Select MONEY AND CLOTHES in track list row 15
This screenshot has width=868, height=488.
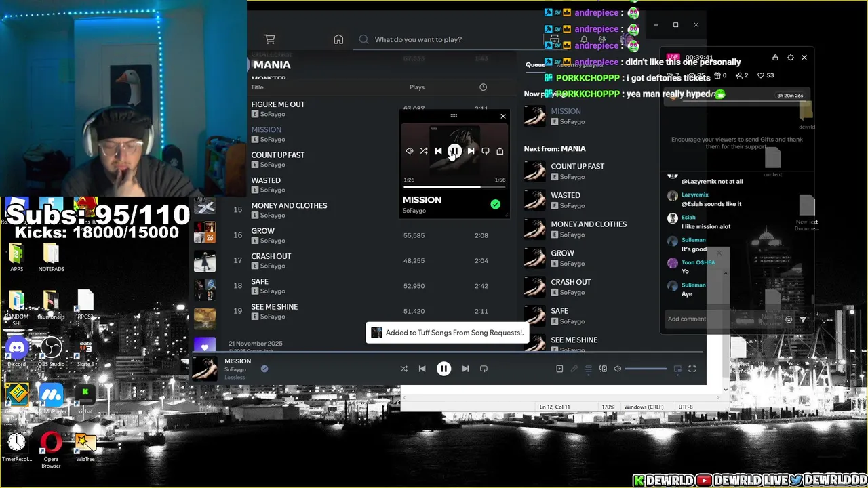pos(289,205)
